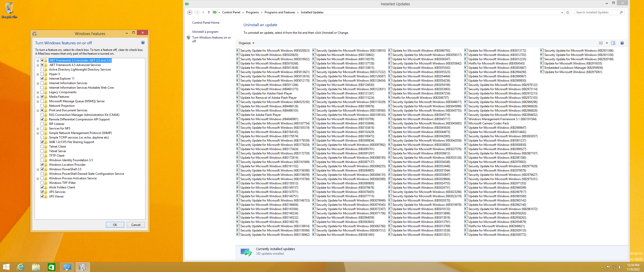Image resolution: width=644 pixels, height=272 pixels.
Task: Toggle the Internet Explorer 11 checkbox
Action: (42, 79)
